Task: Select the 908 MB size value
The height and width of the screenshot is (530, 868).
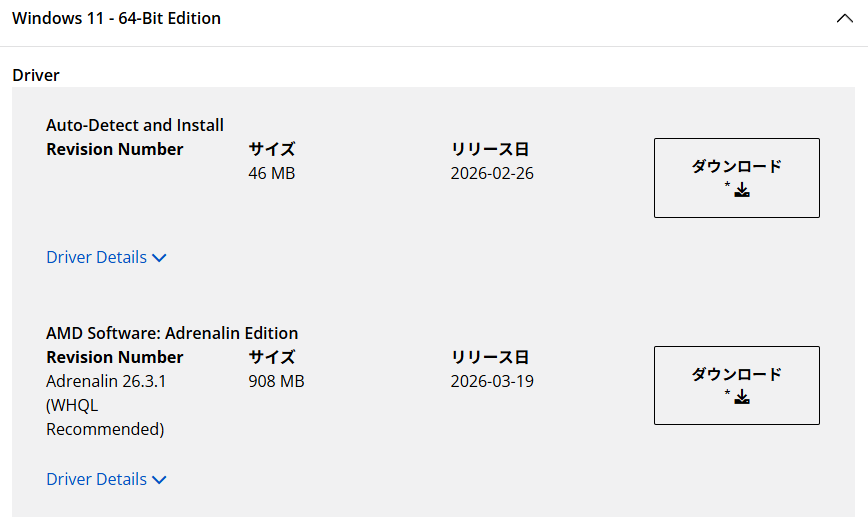Action: point(276,381)
